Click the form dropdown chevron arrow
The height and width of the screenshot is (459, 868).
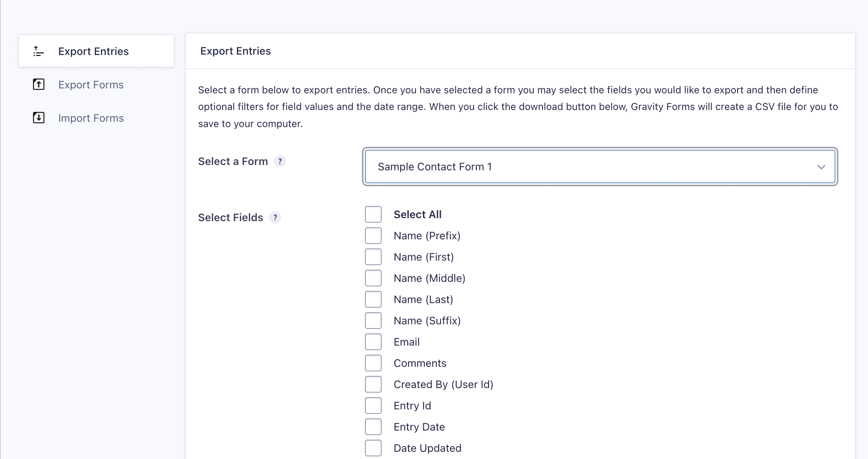click(x=821, y=167)
